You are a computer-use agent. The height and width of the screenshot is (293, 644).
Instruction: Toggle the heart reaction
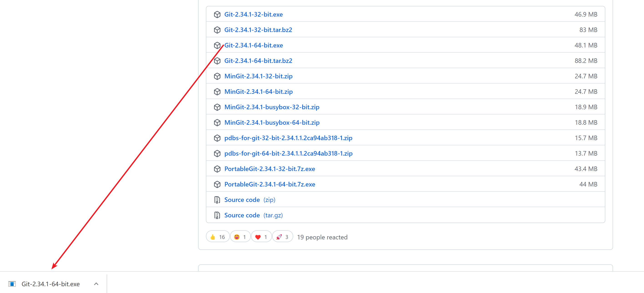click(261, 237)
